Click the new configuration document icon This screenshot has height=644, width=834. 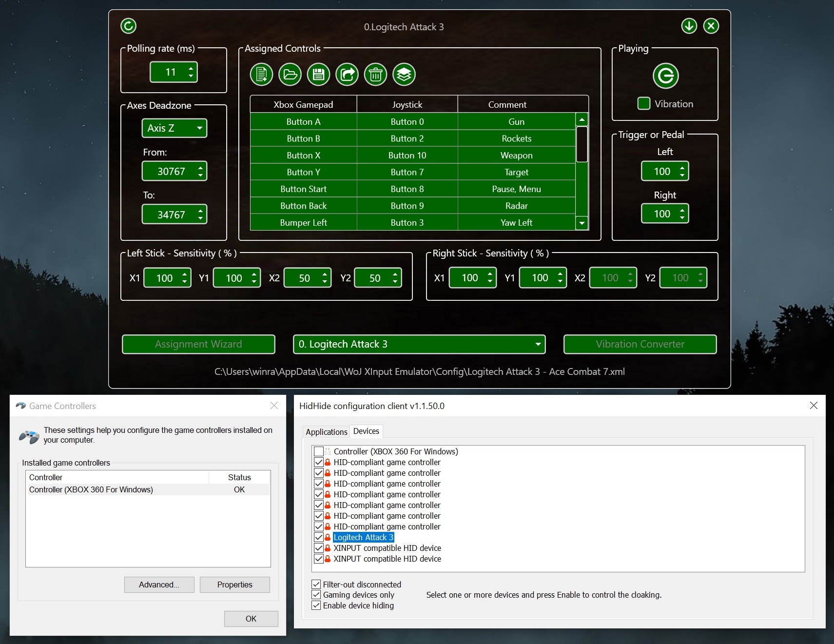(261, 75)
